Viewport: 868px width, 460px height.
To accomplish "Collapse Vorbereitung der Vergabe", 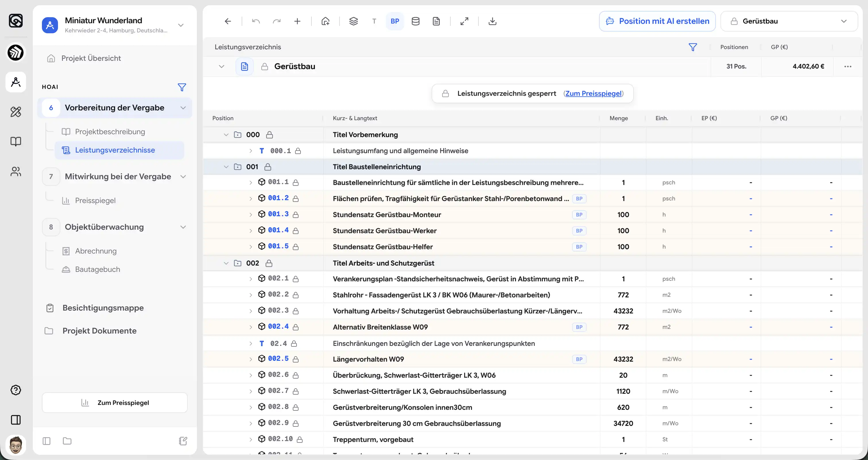I will point(183,108).
